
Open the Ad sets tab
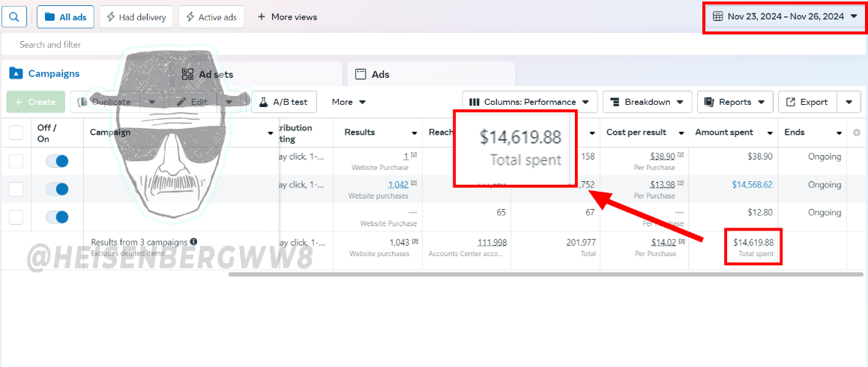(208, 74)
